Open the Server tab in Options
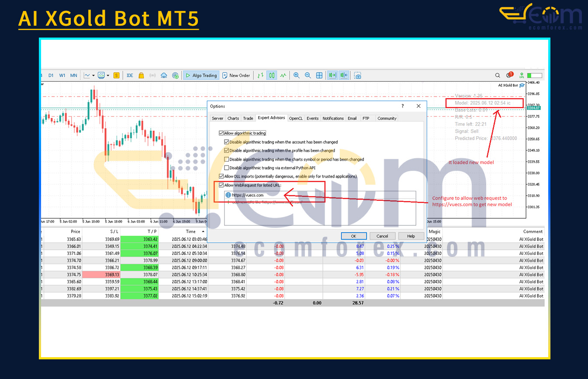Screen dimensions: 588x379 tap(218, 118)
